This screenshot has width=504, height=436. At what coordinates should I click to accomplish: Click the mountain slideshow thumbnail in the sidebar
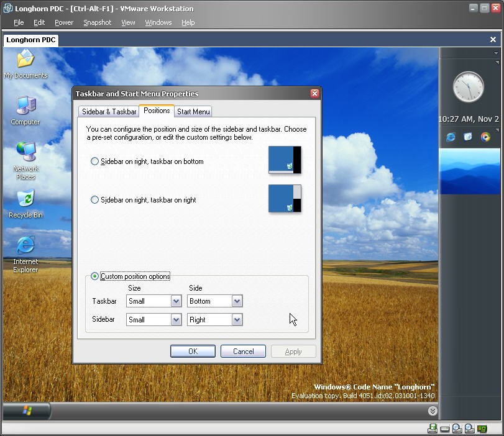coord(469,171)
